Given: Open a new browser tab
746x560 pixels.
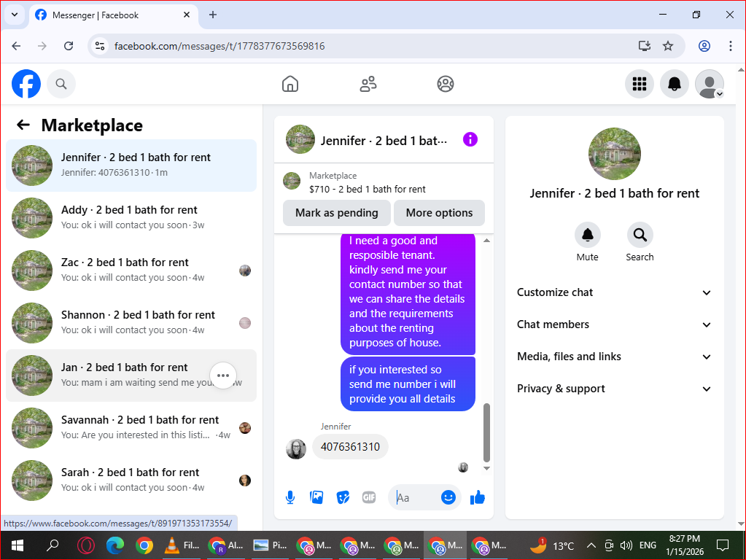Looking at the screenshot, I should 213,15.
